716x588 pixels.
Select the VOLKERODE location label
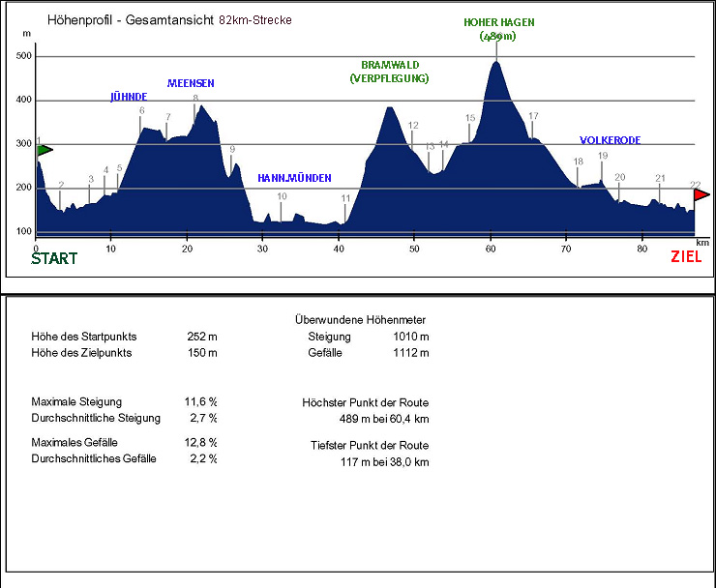point(610,140)
